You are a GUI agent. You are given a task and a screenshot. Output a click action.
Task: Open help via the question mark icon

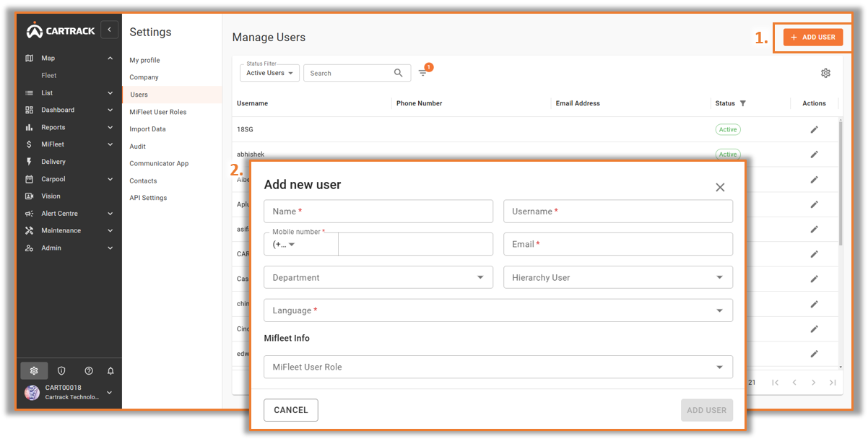click(89, 371)
